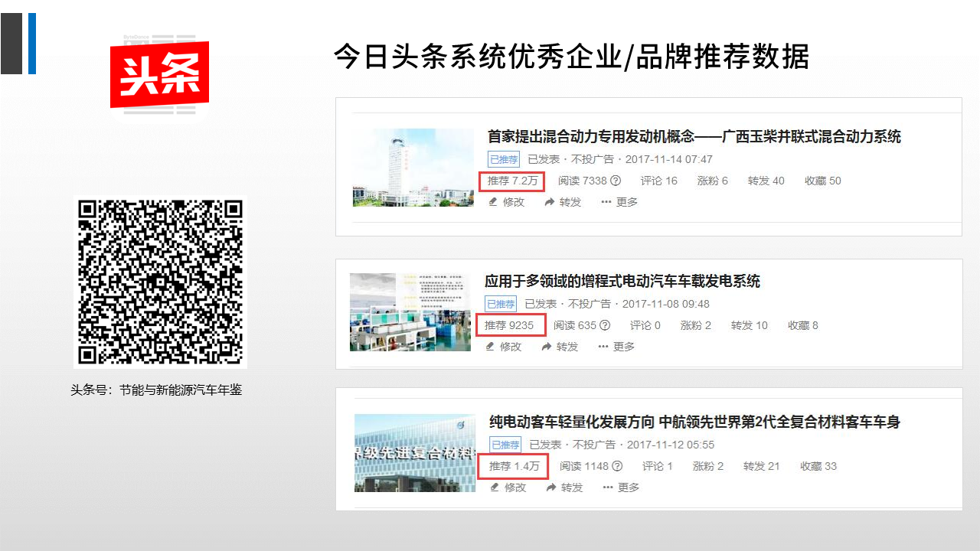Screen dimensions: 980x551
Task: Click publish date 2017-11-14 07:47
Action: click(x=669, y=159)
